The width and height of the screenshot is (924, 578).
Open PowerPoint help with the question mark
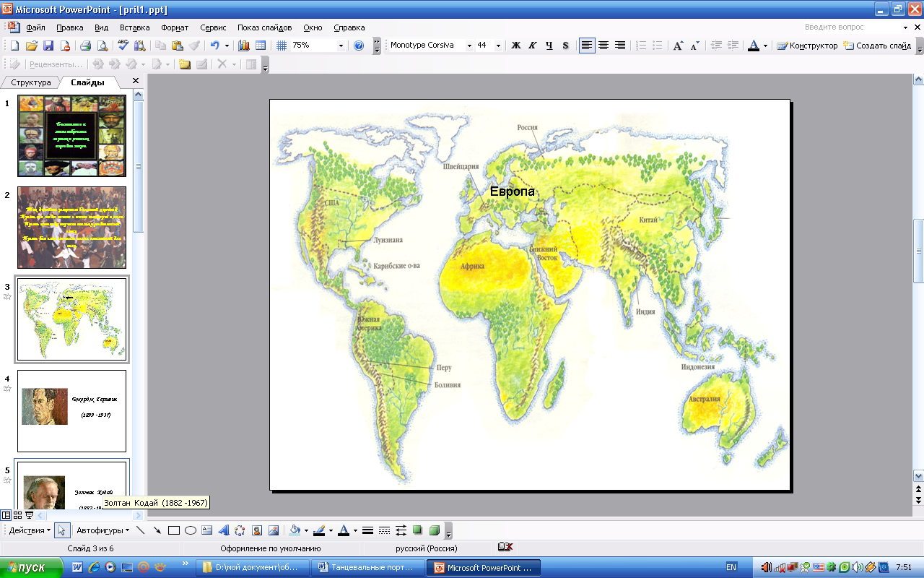click(x=359, y=46)
